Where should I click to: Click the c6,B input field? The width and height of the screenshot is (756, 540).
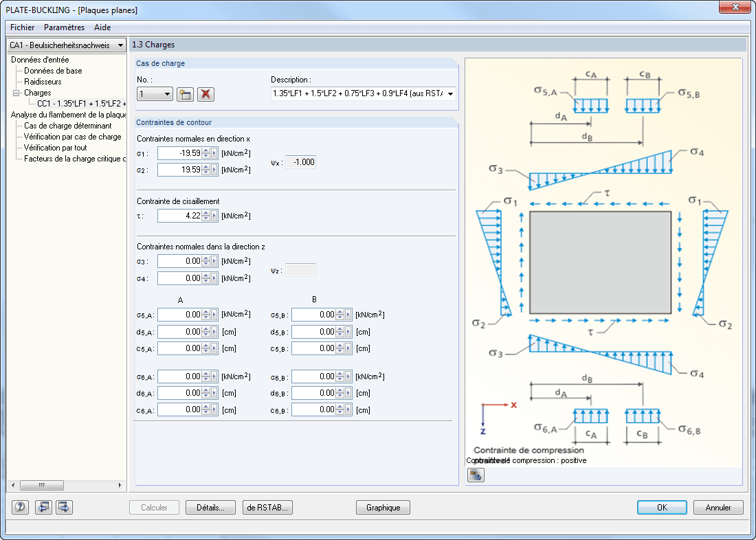click(314, 409)
